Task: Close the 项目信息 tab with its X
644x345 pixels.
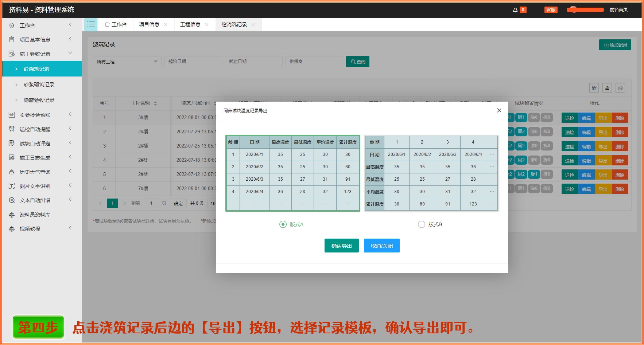Action: (166, 24)
